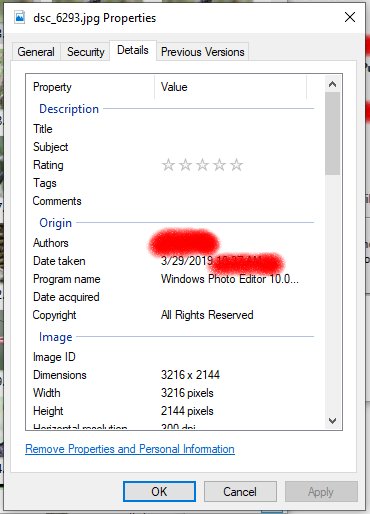Select the Image ID property label
The height and width of the screenshot is (514, 370).
tap(54, 357)
